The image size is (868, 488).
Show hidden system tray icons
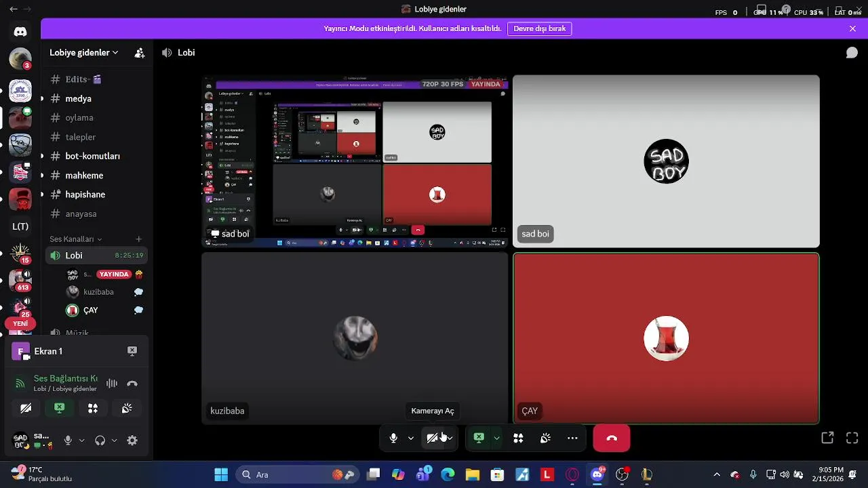717,474
